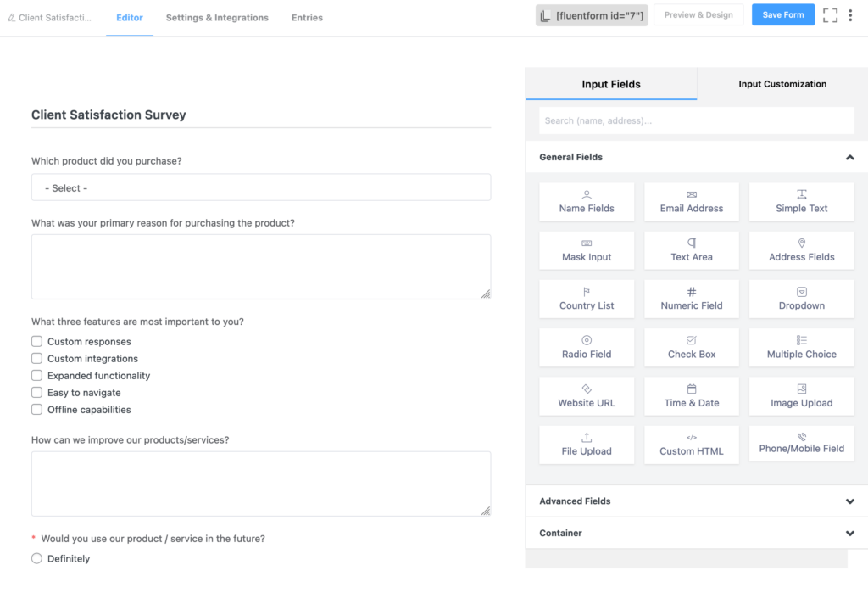Check Expanded functionality option
The width and height of the screenshot is (868, 593).
point(36,375)
